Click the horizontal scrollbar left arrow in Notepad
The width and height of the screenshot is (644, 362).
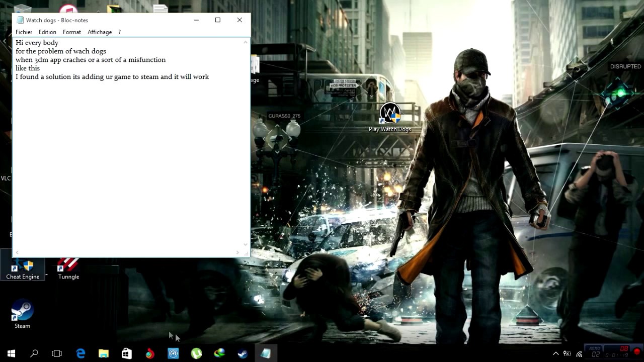click(17, 252)
